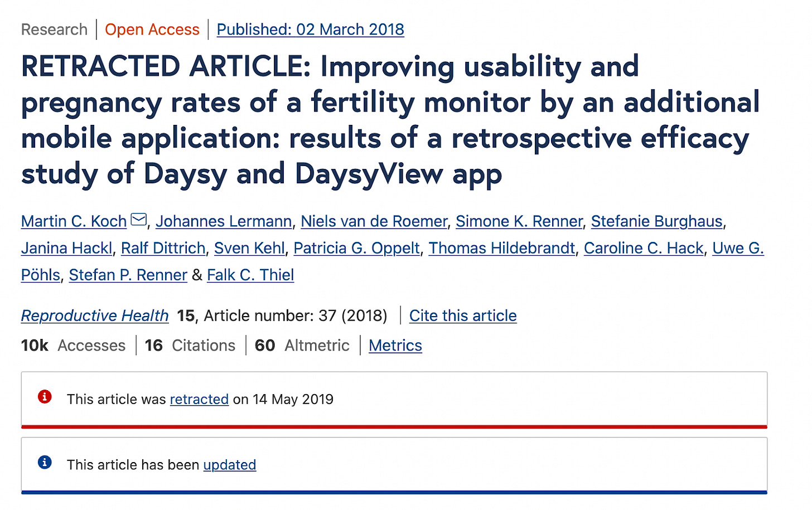Open author Patricia G. Oppelt
812x510 pixels.
(356, 248)
